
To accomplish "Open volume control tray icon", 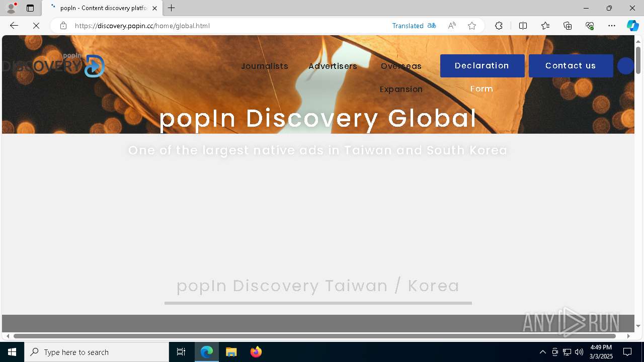I will (x=579, y=352).
